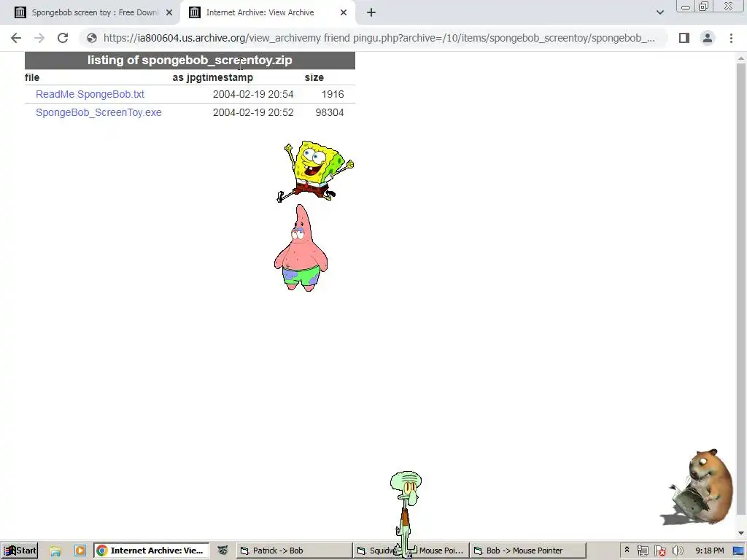Switch to Squidward Mouse Pointer taskbar window
The image size is (747, 560).
pyautogui.click(x=411, y=551)
